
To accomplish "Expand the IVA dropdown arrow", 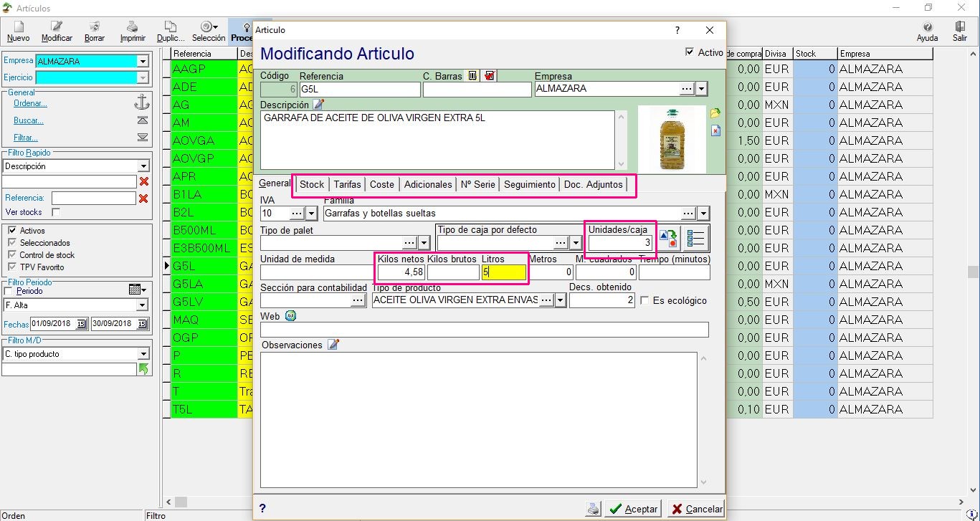I will (311, 214).
